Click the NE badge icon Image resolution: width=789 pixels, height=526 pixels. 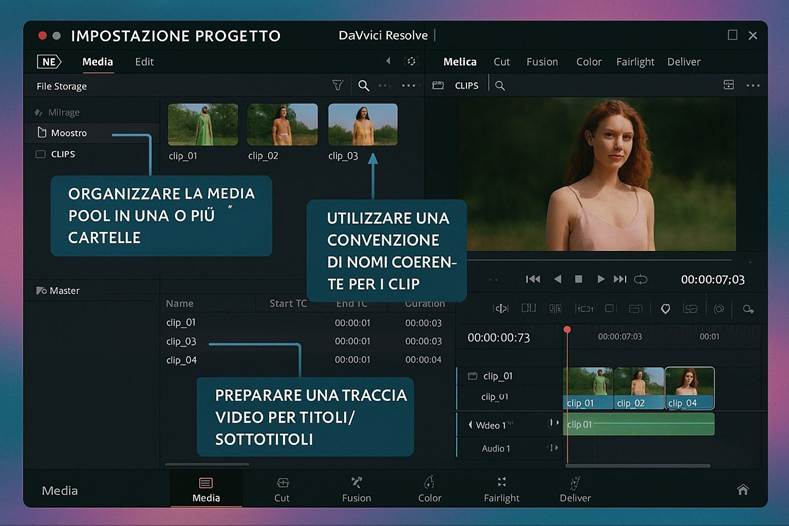[49, 62]
